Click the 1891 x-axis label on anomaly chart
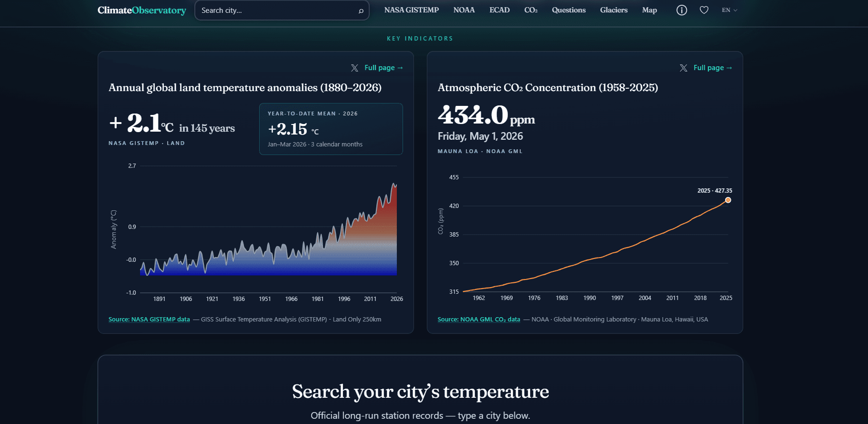 (x=160, y=299)
